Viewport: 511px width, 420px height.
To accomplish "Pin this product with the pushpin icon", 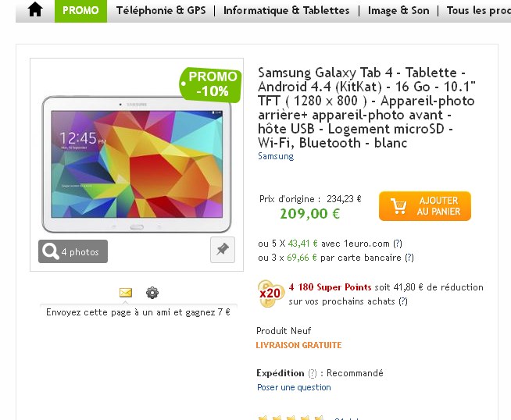I will click(x=223, y=250).
